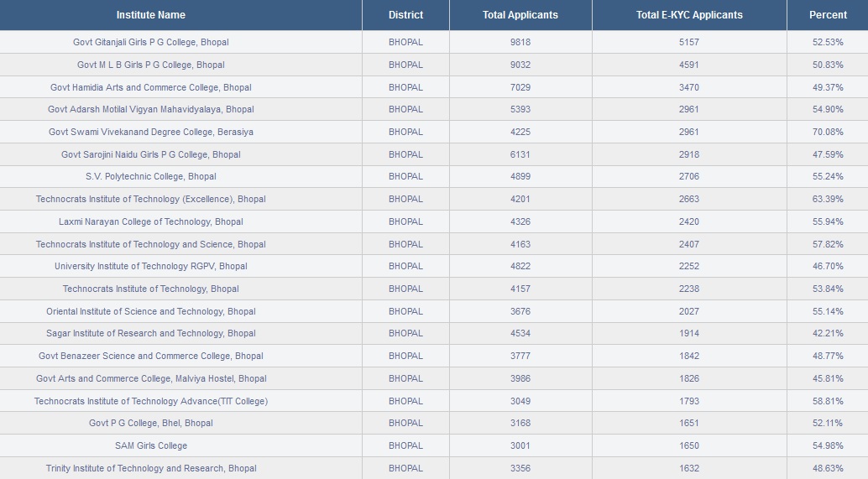The height and width of the screenshot is (479, 868).
Task: Click Govt M L B Girls P G College
Action: pyautogui.click(x=150, y=65)
